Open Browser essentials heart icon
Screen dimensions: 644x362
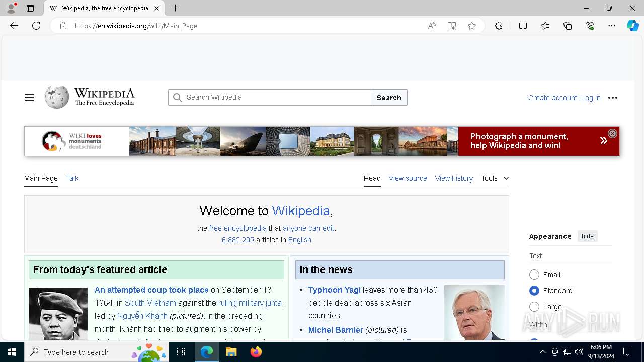click(x=590, y=26)
